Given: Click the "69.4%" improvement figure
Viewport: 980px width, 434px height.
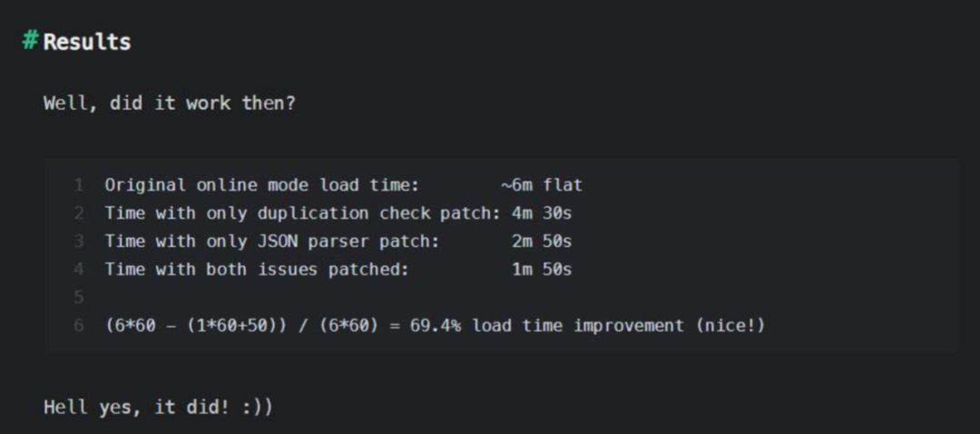Looking at the screenshot, I should point(436,325).
